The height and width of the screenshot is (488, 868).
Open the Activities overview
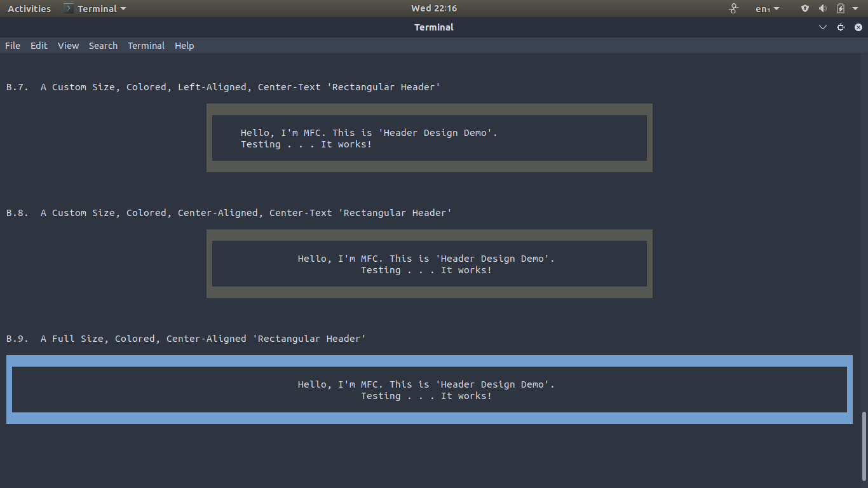click(29, 8)
